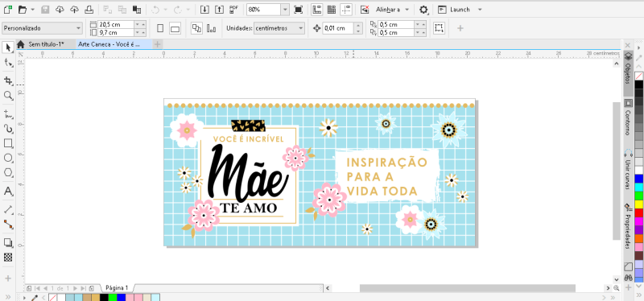Pick the black swatch in document palette
This screenshot has height=301, width=644.
tap(104, 297)
